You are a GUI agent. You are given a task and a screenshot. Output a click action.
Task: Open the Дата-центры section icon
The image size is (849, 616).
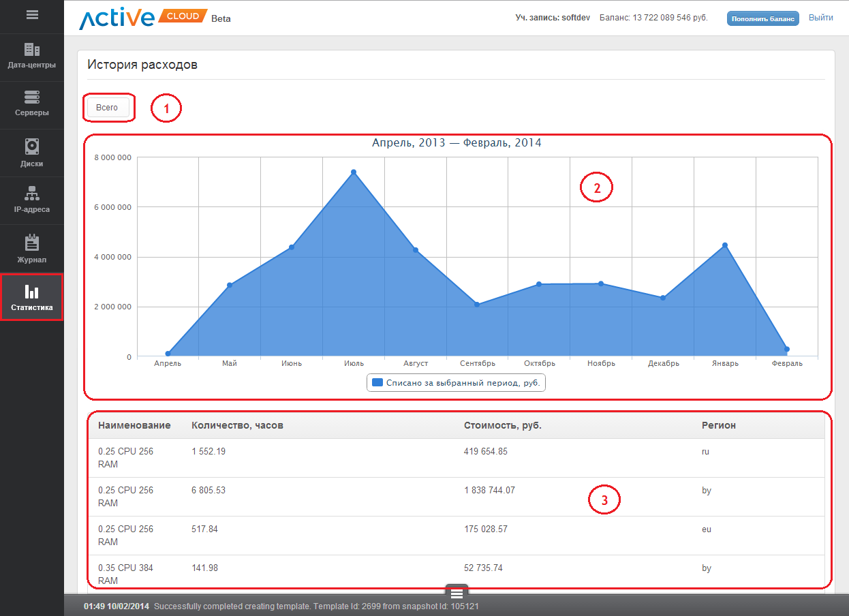click(x=31, y=50)
